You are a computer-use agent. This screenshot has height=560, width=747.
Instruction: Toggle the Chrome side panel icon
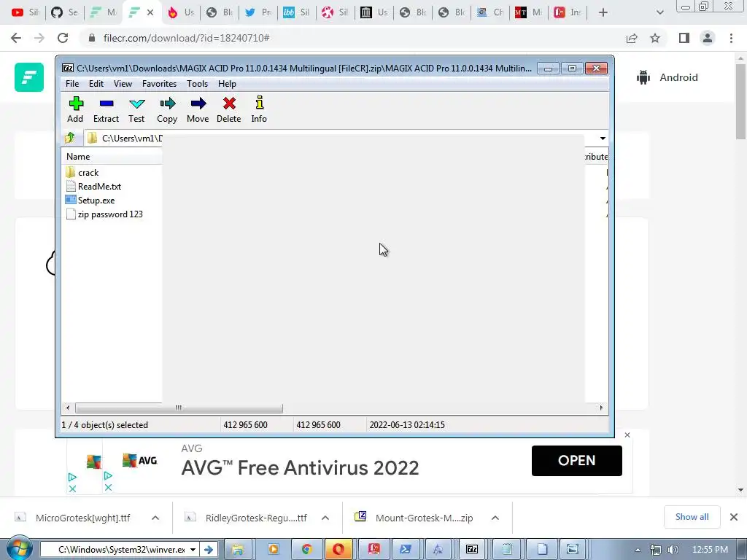684,38
